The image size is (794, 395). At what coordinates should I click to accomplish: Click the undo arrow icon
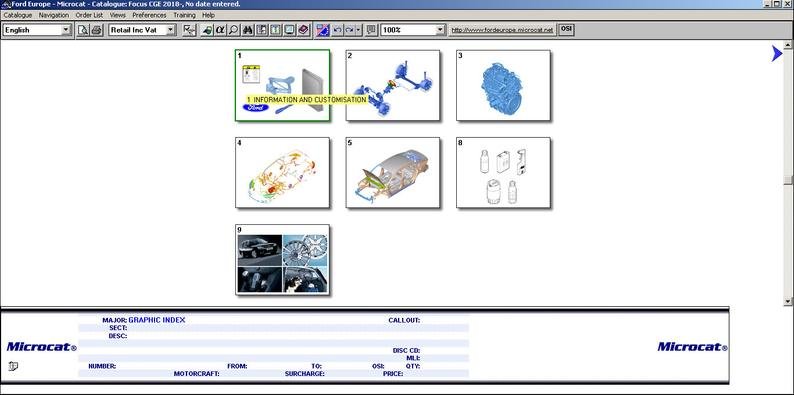(x=337, y=30)
